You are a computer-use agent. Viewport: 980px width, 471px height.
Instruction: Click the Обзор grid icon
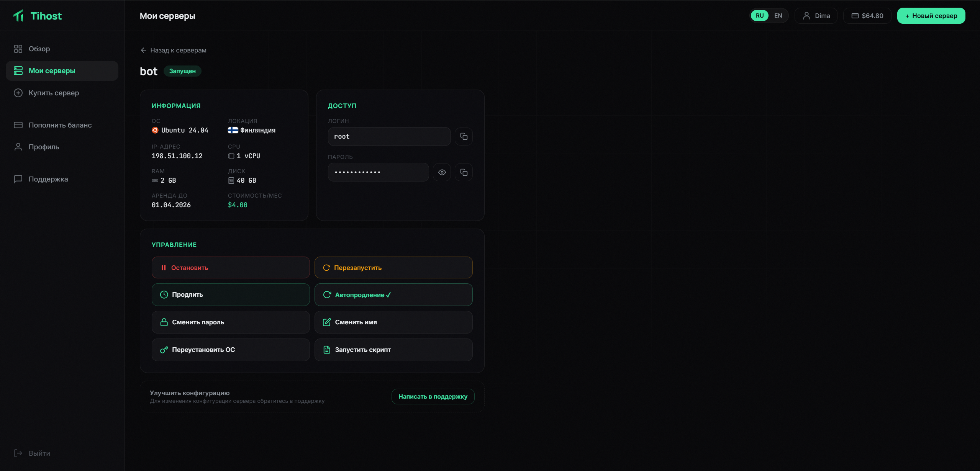click(x=18, y=49)
